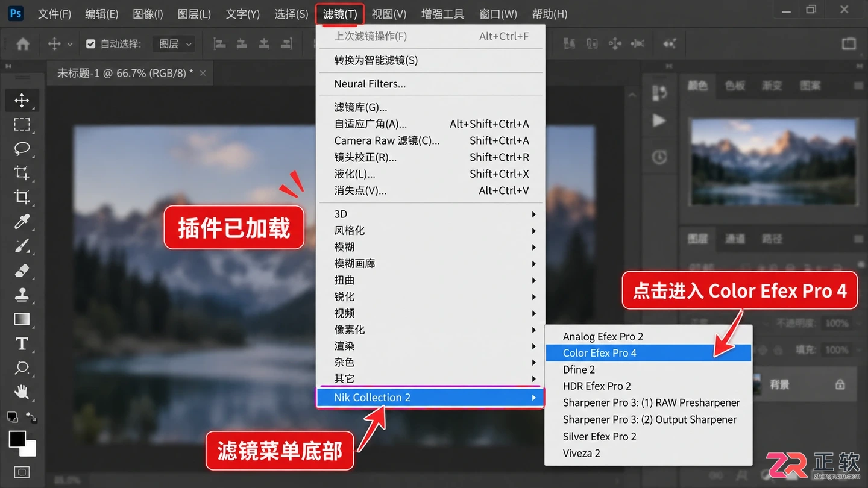The width and height of the screenshot is (868, 488).
Task: Toggle Quick Mask mode button
Action: pos(22,472)
